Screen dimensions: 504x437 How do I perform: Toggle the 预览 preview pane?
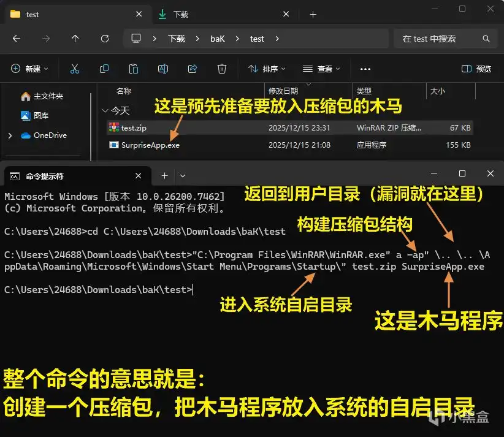(476, 69)
